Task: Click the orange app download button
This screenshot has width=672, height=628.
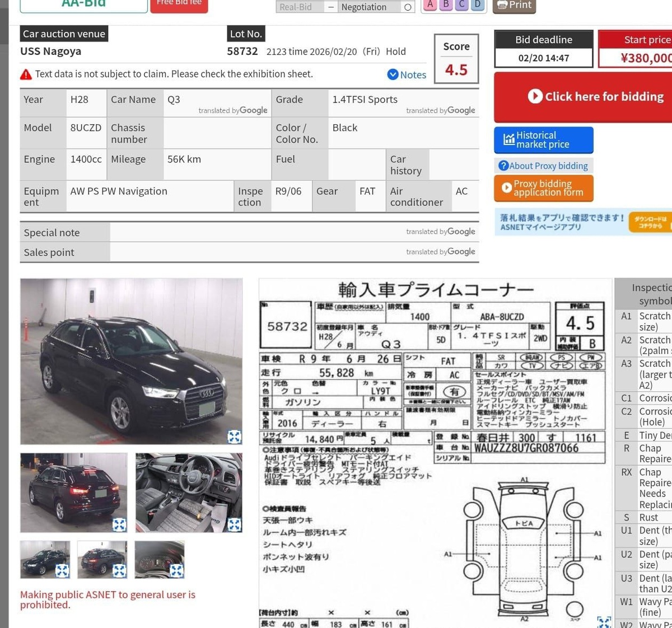Action: coord(651,222)
